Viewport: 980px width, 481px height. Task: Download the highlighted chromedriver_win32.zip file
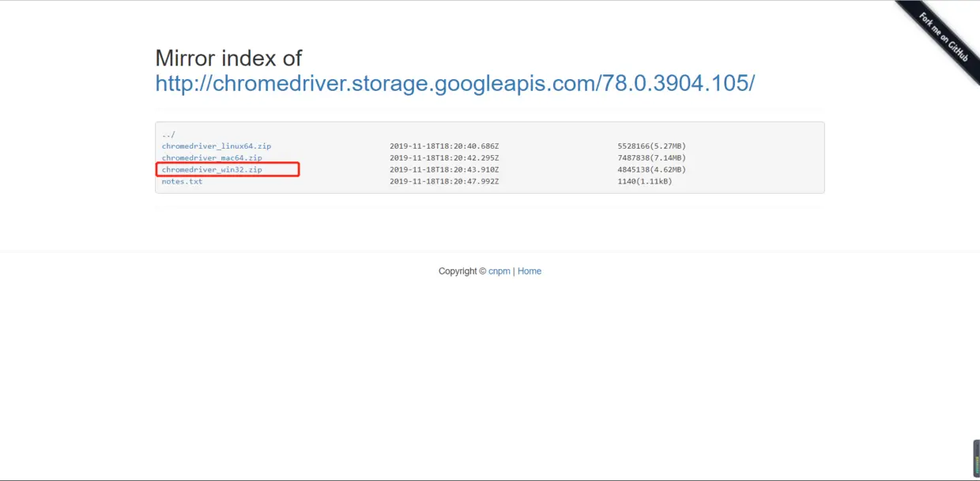[211, 169]
